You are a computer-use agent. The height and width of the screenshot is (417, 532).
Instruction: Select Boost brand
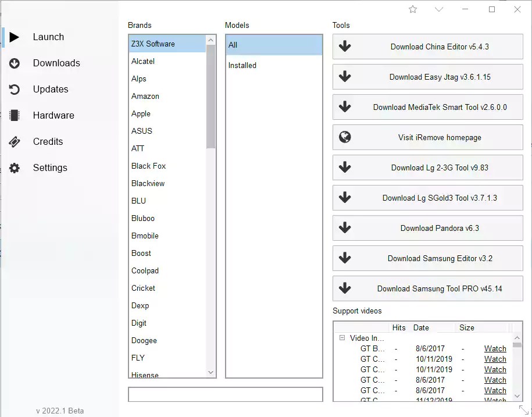point(167,253)
